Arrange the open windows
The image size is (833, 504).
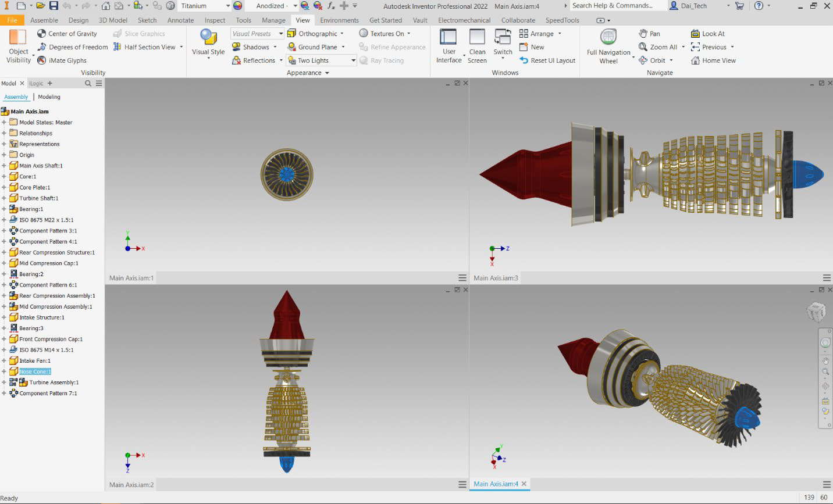[540, 34]
